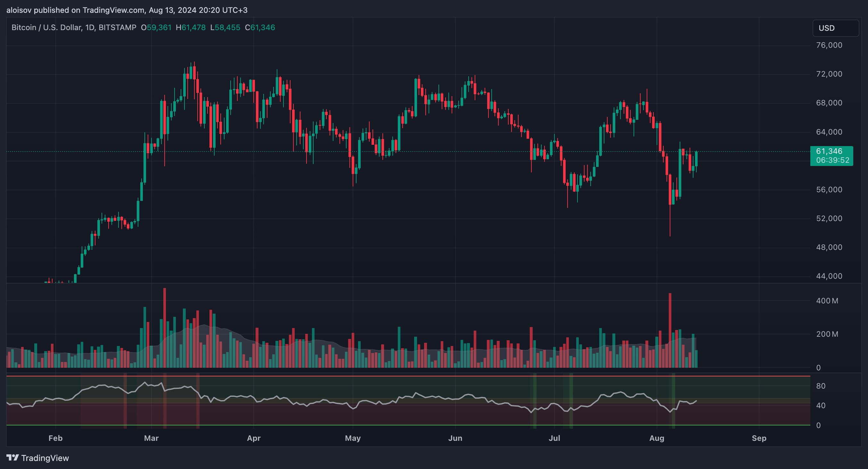868x469 pixels.
Task: Click the Sep label on time axis
Action: [x=759, y=438]
